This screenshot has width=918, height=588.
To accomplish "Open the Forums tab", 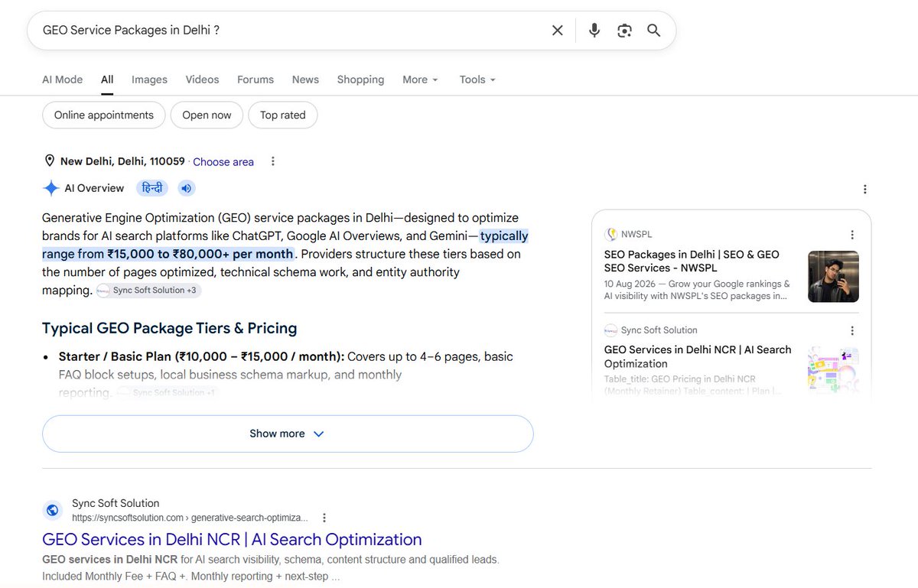I will 256,80.
